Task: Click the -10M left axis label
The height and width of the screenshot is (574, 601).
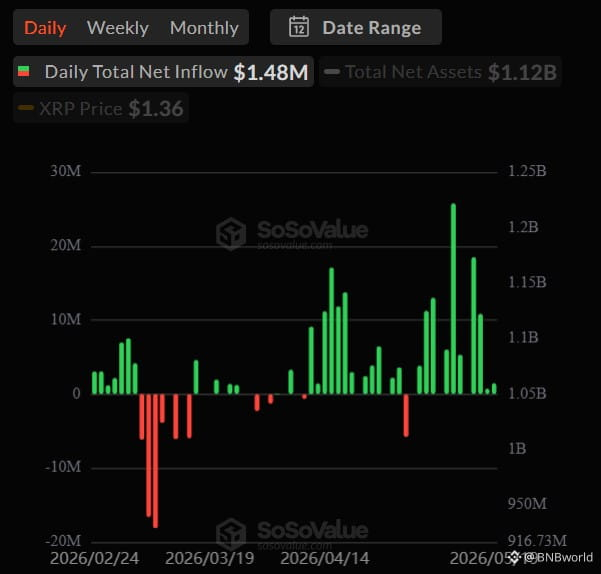Action: (x=63, y=467)
